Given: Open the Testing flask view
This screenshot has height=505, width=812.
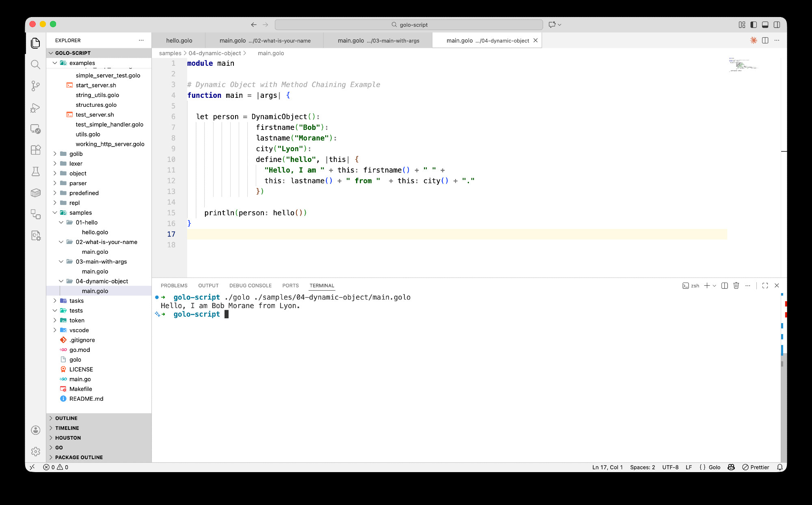Looking at the screenshot, I should 36,171.
